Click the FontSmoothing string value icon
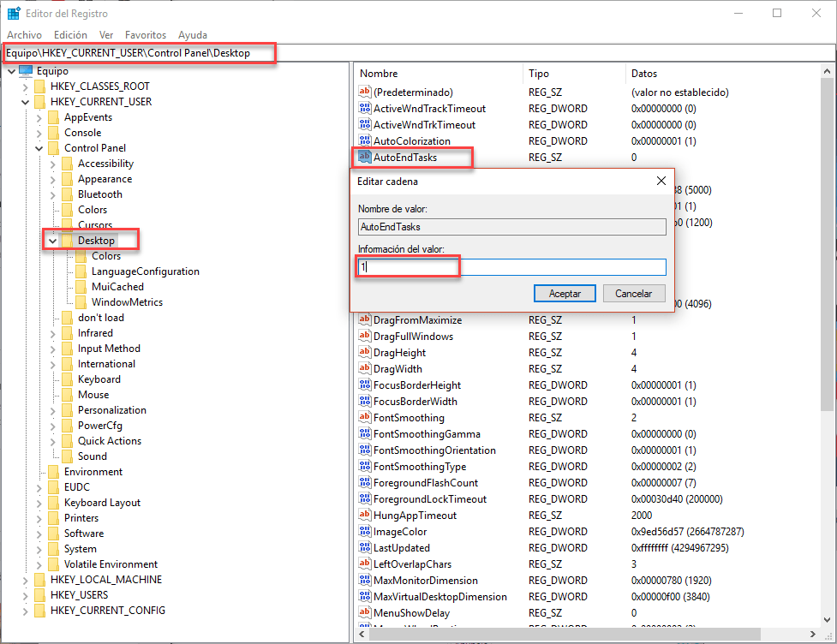 tap(364, 418)
